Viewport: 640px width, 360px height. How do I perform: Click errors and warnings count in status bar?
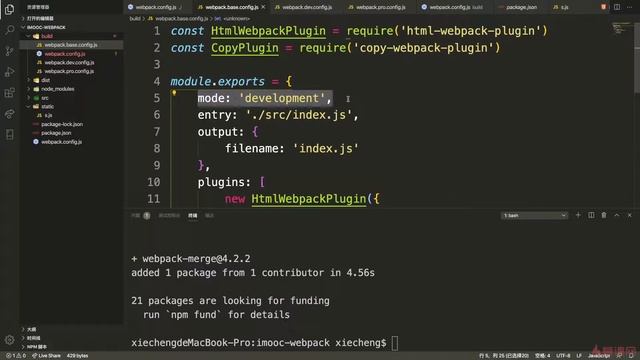[x=16, y=356]
